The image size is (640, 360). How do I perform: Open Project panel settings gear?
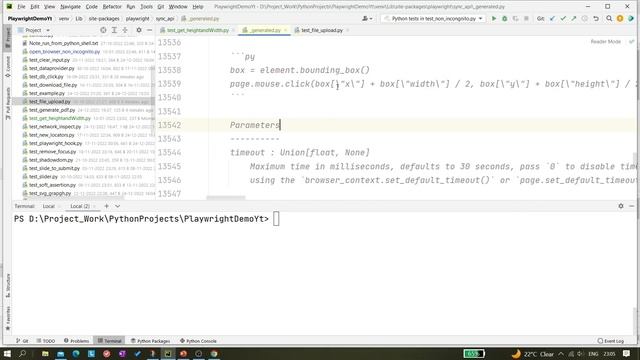(x=139, y=30)
